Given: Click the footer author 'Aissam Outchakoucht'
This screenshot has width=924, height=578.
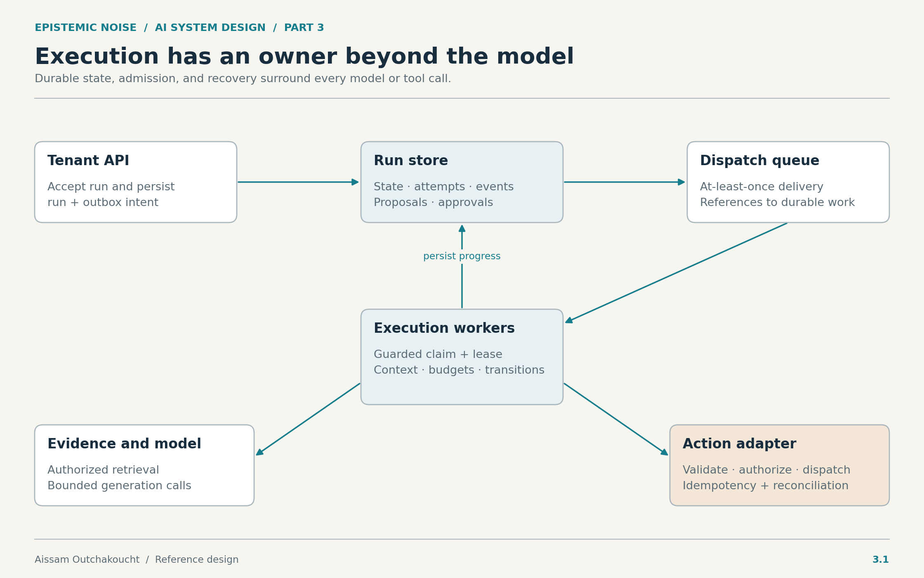Looking at the screenshot, I should (87, 560).
